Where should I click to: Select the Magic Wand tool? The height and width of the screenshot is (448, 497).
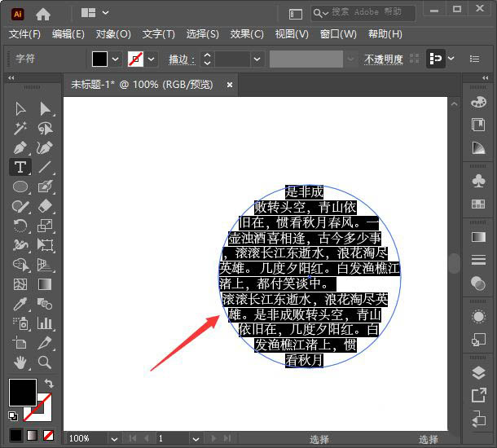point(20,129)
